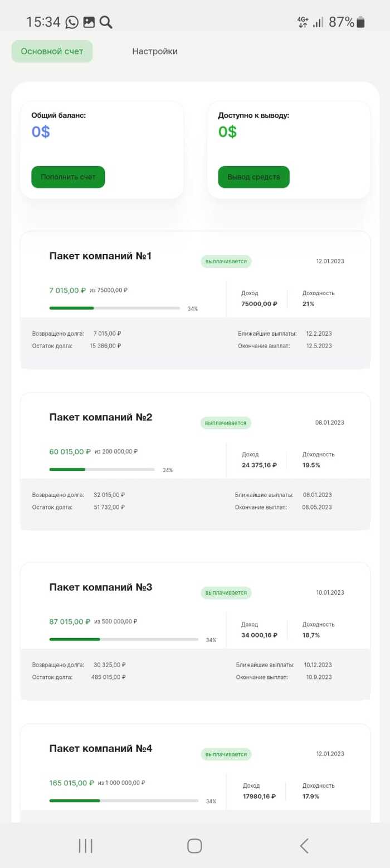Click progress bar in Пакет компаний №1
Image resolution: width=390 pixels, height=868 pixels.
coord(114,308)
